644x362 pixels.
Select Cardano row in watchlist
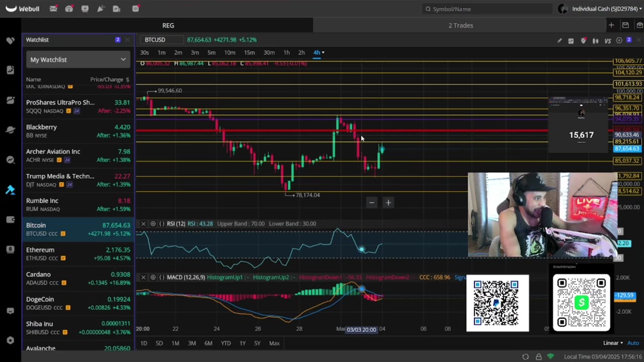tap(78, 279)
